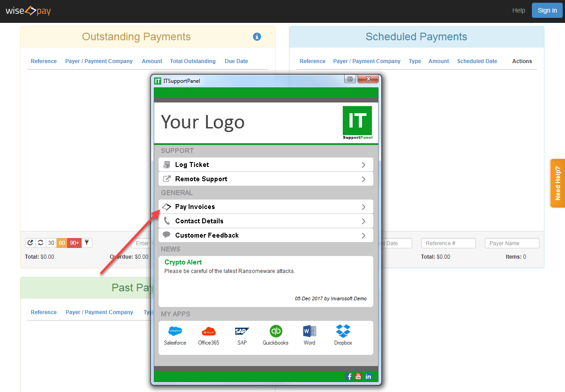This screenshot has height=392, width=565.
Task: Launch Dropbox from My Apps
Action: pyautogui.click(x=343, y=332)
